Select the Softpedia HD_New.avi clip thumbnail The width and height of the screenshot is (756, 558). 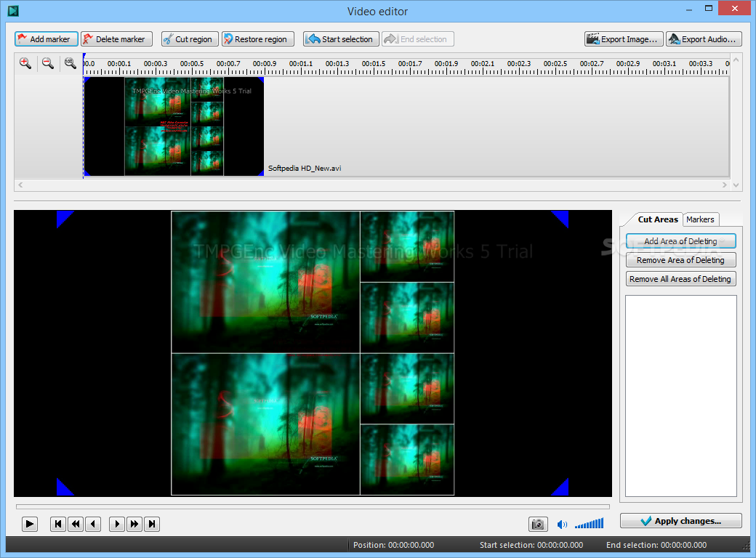pos(174,126)
